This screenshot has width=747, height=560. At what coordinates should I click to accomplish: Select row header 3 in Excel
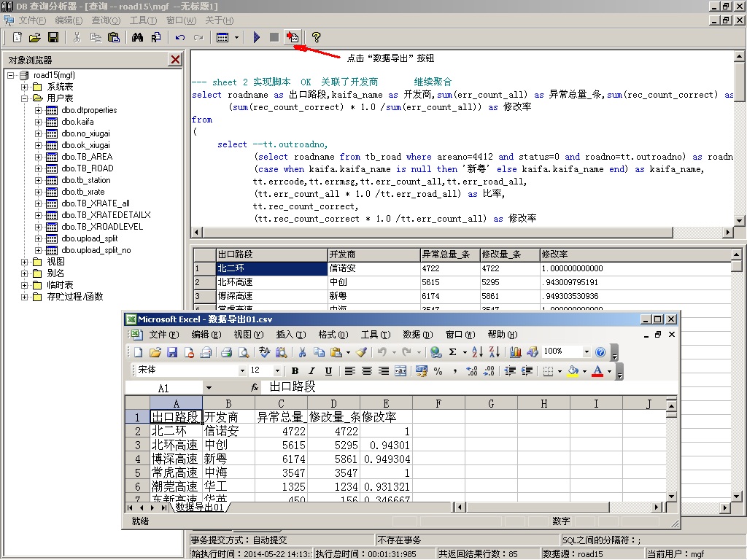point(137,446)
